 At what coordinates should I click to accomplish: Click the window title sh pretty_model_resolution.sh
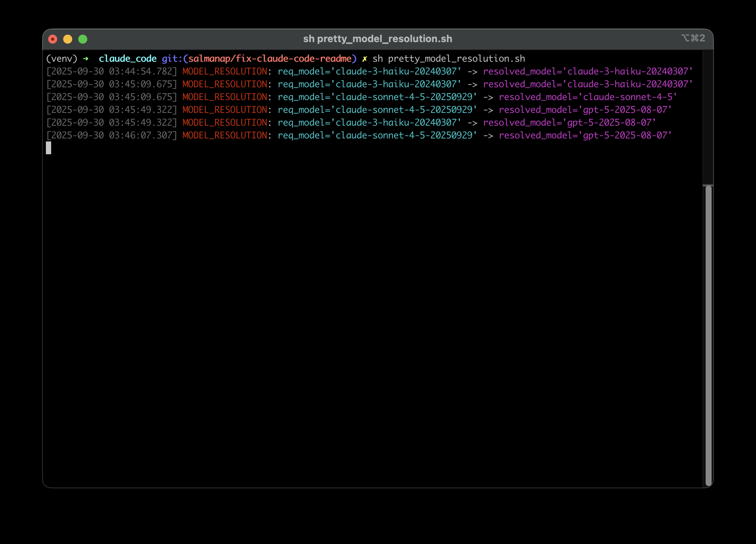(377, 38)
